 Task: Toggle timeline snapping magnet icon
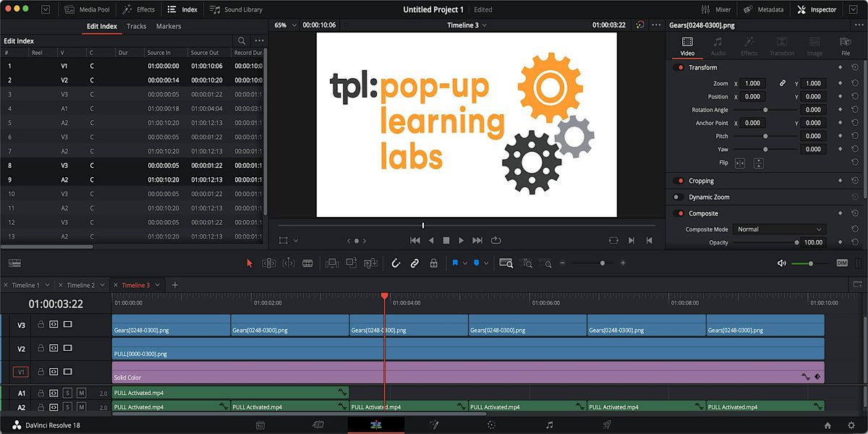(x=396, y=263)
